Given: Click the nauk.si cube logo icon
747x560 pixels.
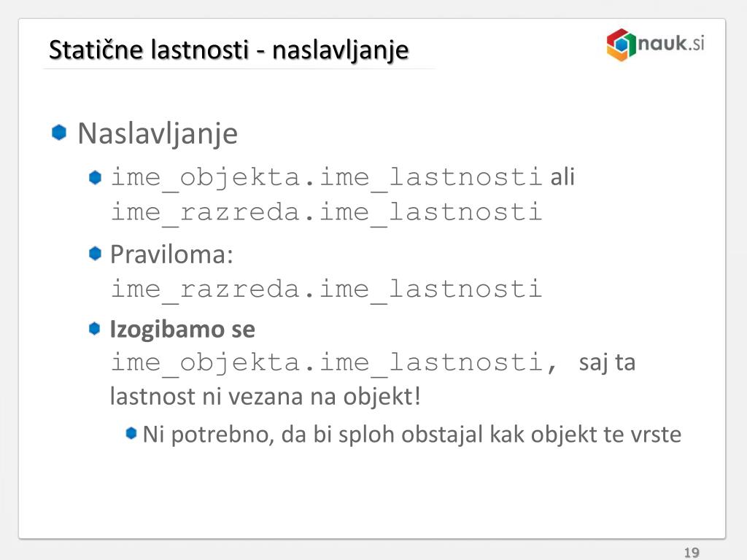Looking at the screenshot, I should coord(622,44).
